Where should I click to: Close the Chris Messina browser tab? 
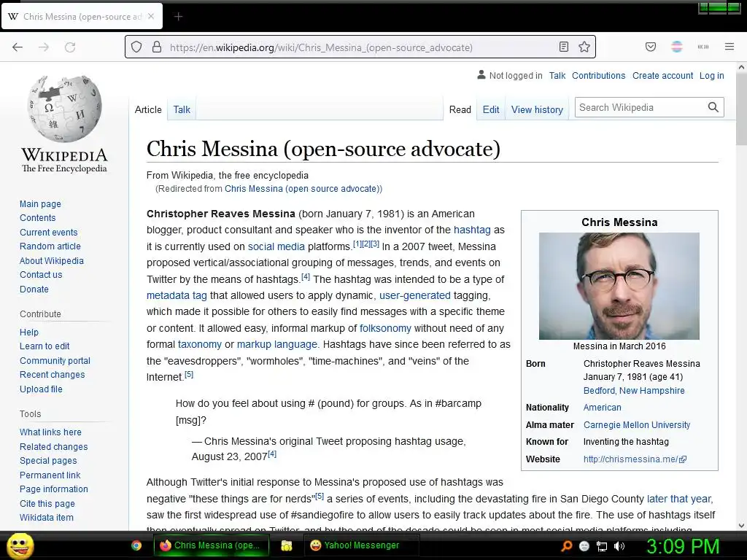click(151, 16)
